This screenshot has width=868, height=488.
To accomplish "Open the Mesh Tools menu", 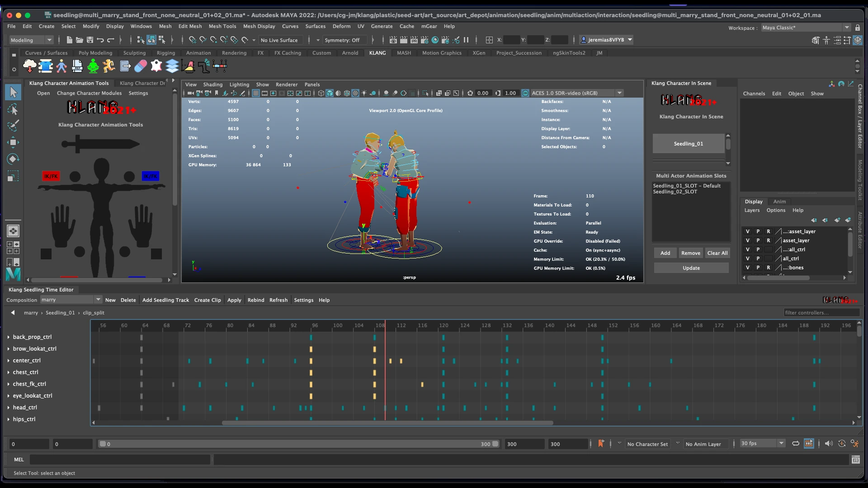I will [222, 26].
